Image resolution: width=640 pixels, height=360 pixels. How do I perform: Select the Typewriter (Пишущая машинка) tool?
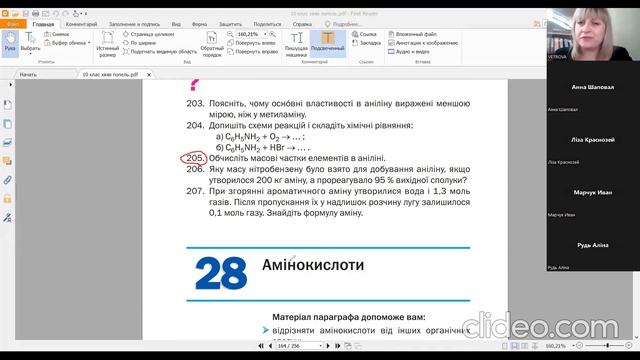(x=296, y=44)
